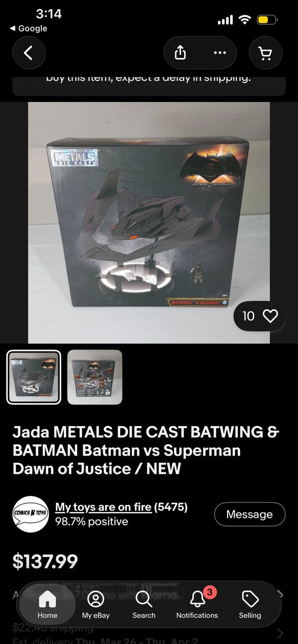Tap the back arrow button
298x644 pixels.
pyautogui.click(x=29, y=53)
